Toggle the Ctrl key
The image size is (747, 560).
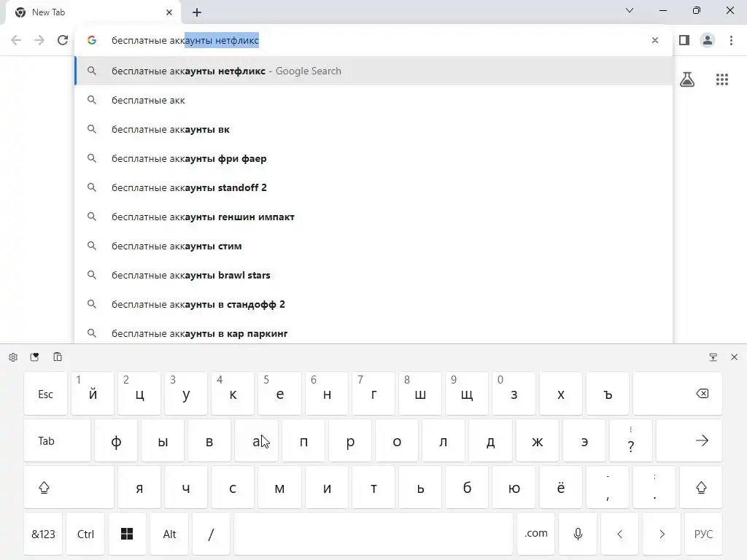pos(86,534)
